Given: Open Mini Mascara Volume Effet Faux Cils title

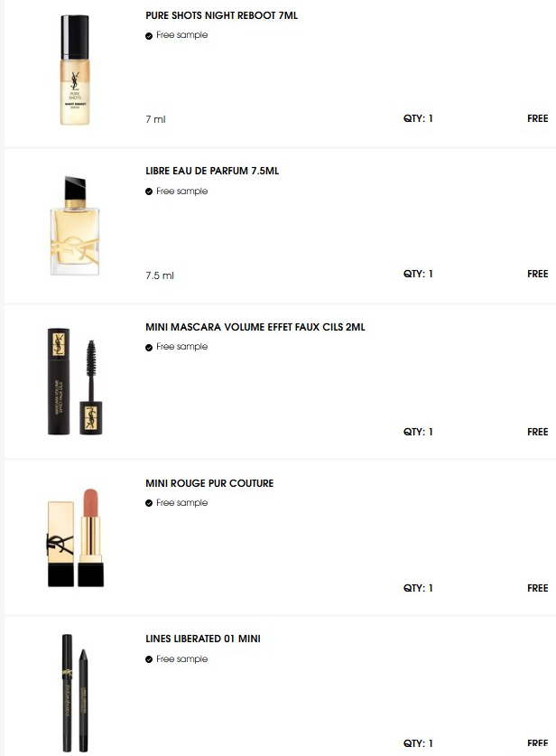Looking at the screenshot, I should 255,327.
